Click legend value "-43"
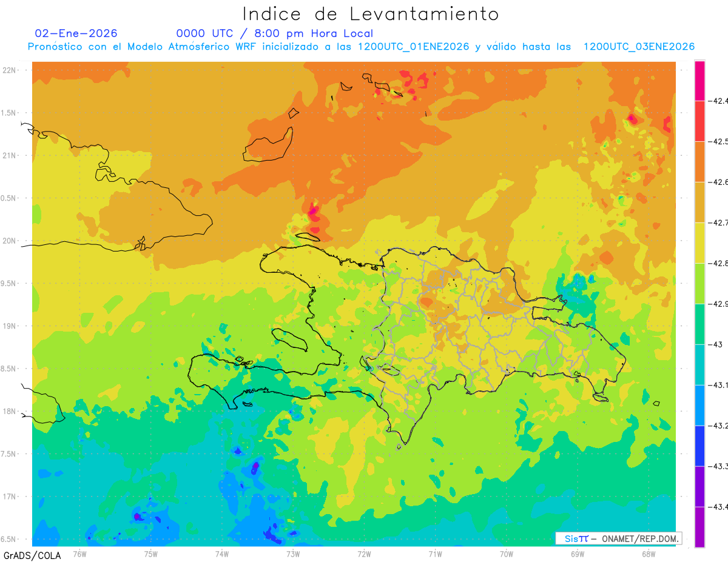 (x=716, y=344)
